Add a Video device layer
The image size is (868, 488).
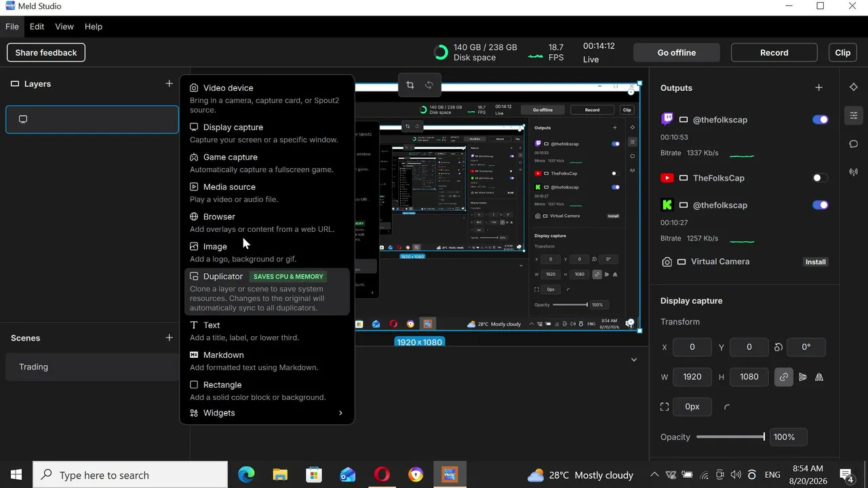(267, 98)
